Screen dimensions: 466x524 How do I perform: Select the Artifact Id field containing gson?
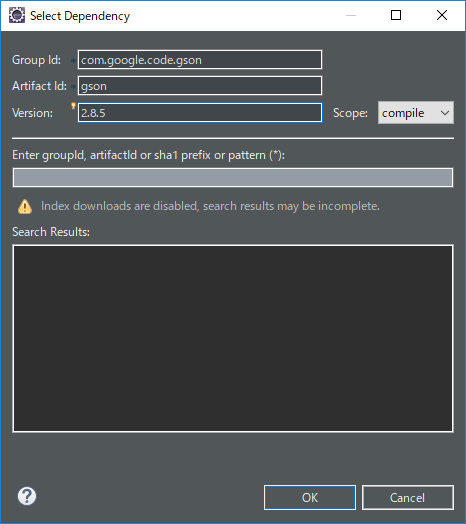(200, 86)
